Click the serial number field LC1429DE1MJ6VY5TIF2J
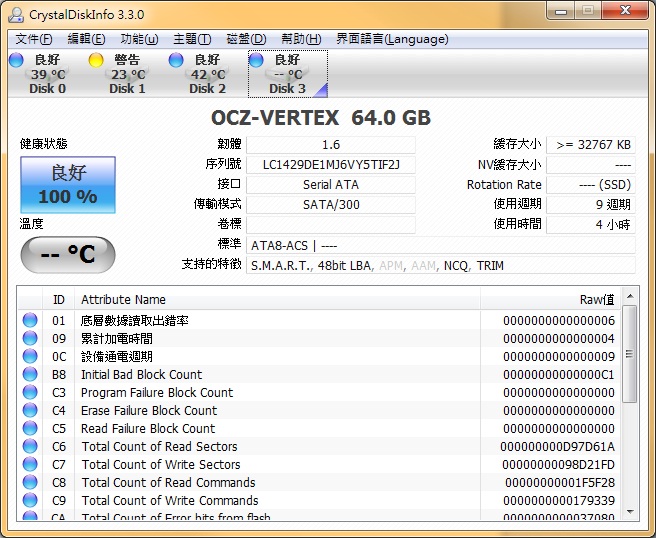The height and width of the screenshot is (538, 656). point(331,165)
